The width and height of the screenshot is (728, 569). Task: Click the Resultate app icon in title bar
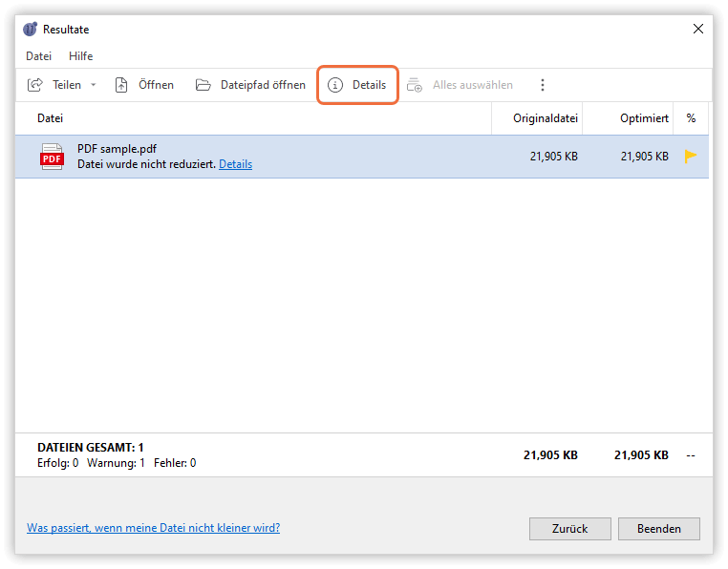coord(31,30)
